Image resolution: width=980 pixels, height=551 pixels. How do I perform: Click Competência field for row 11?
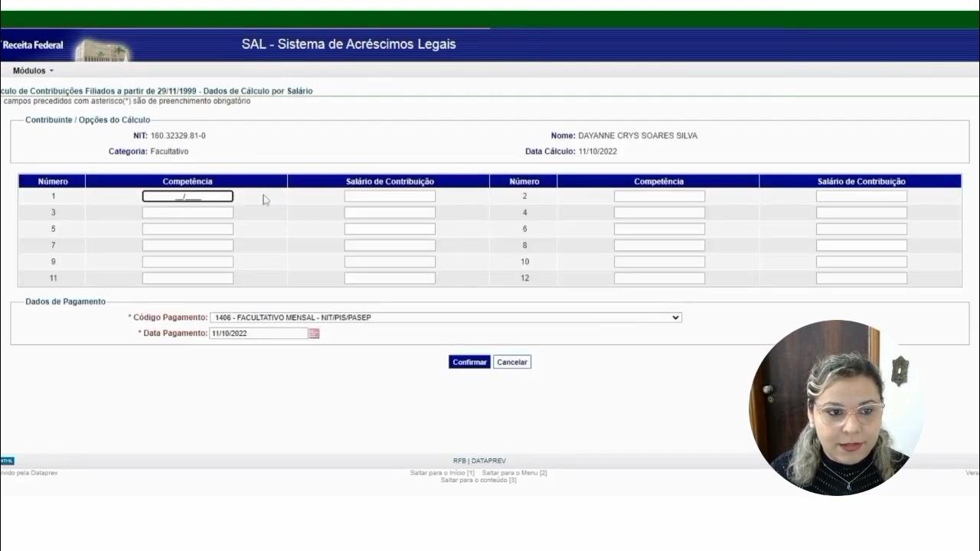188,279
